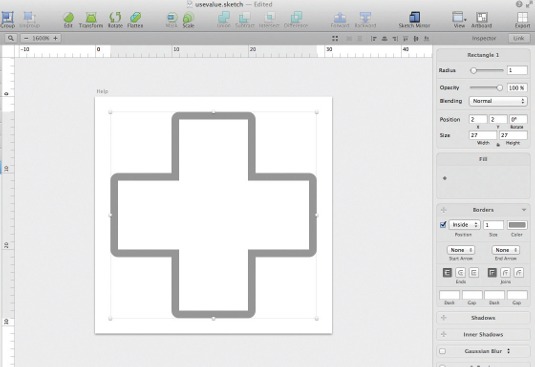Adjust the Radius slider
Image resolution: width=535 pixels, height=367 pixels.
pos(487,70)
